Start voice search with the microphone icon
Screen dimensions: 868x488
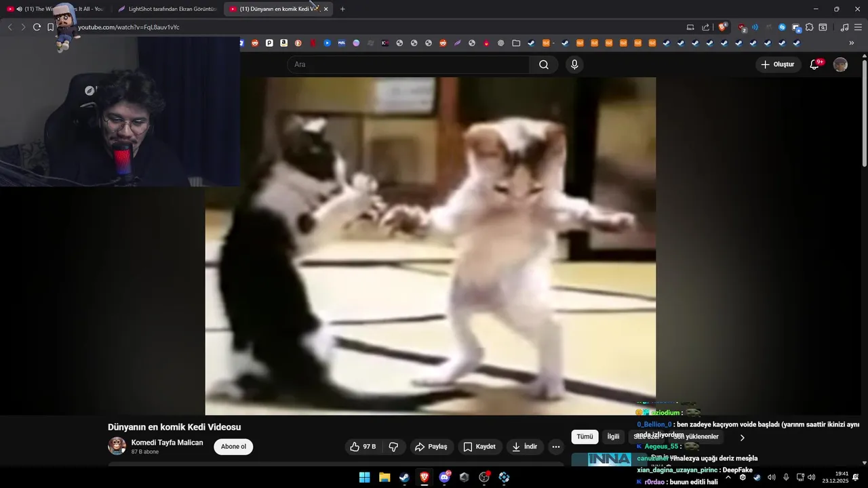574,64
